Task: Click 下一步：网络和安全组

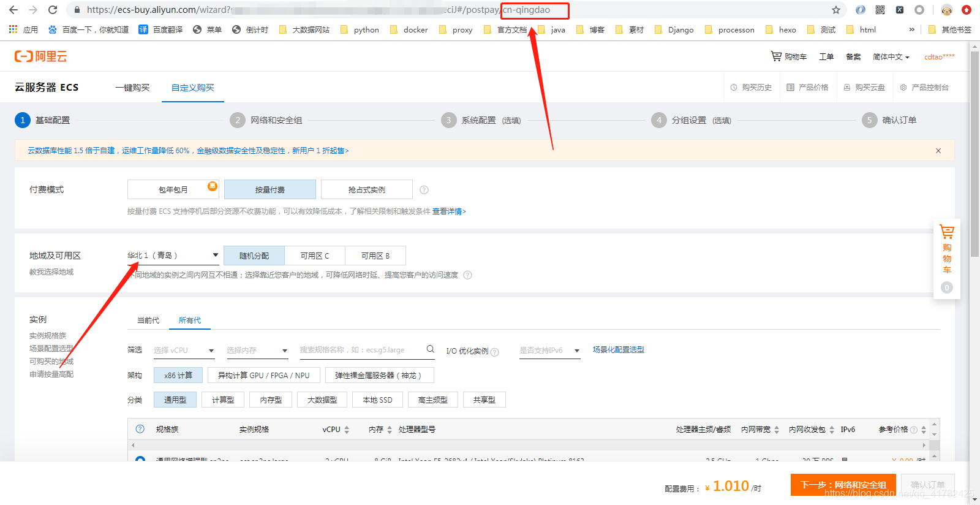Action: pos(843,485)
